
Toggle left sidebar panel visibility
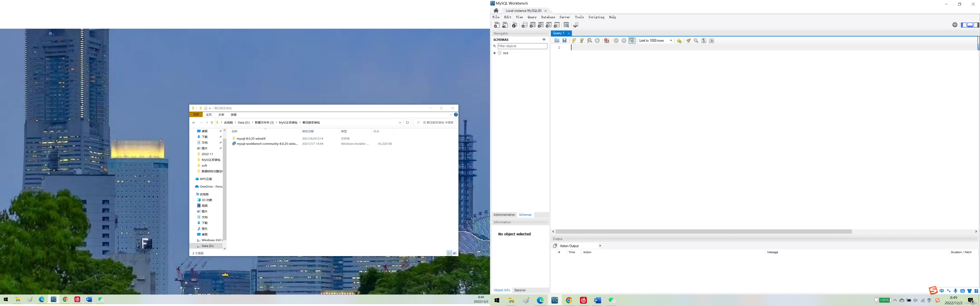pyautogui.click(x=964, y=25)
